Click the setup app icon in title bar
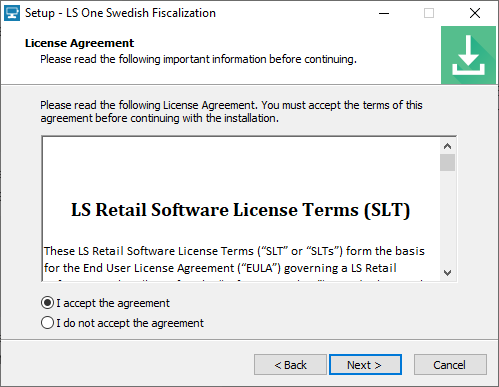 click(x=12, y=13)
